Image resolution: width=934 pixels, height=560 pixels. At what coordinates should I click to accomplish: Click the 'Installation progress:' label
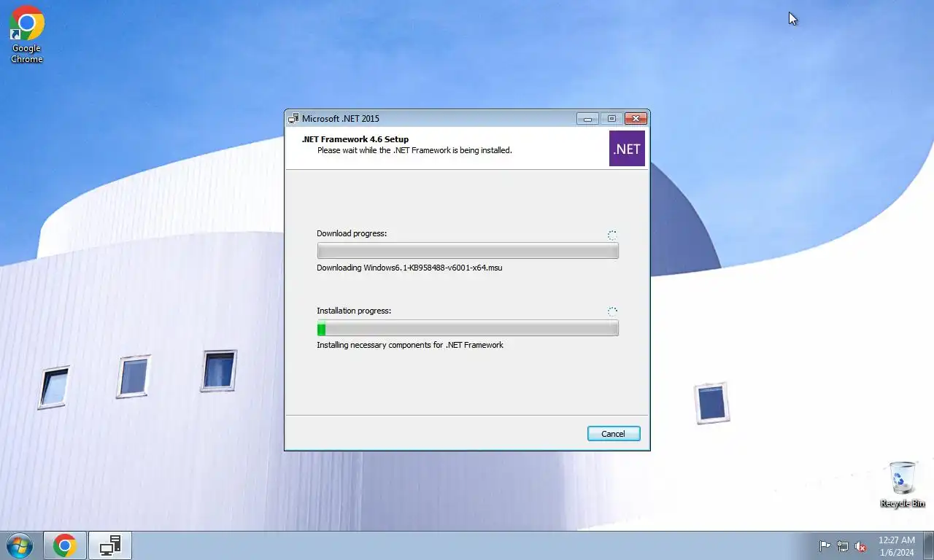pyautogui.click(x=354, y=311)
